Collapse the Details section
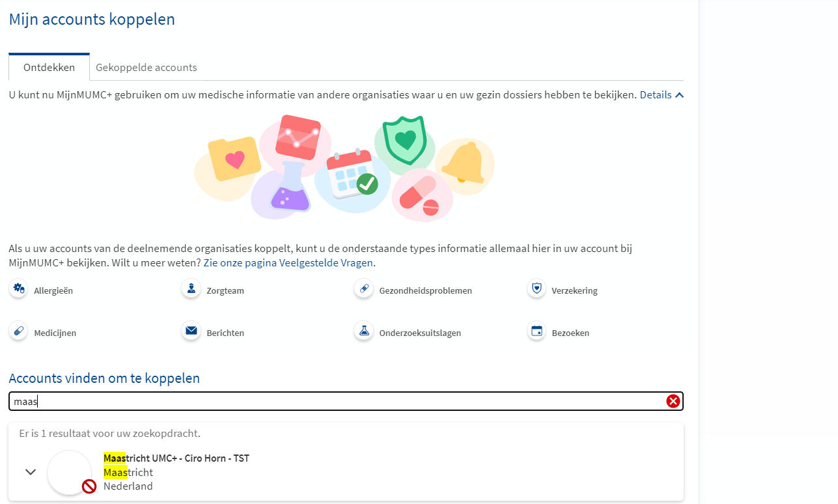The height and width of the screenshot is (504, 838). pyautogui.click(x=662, y=95)
